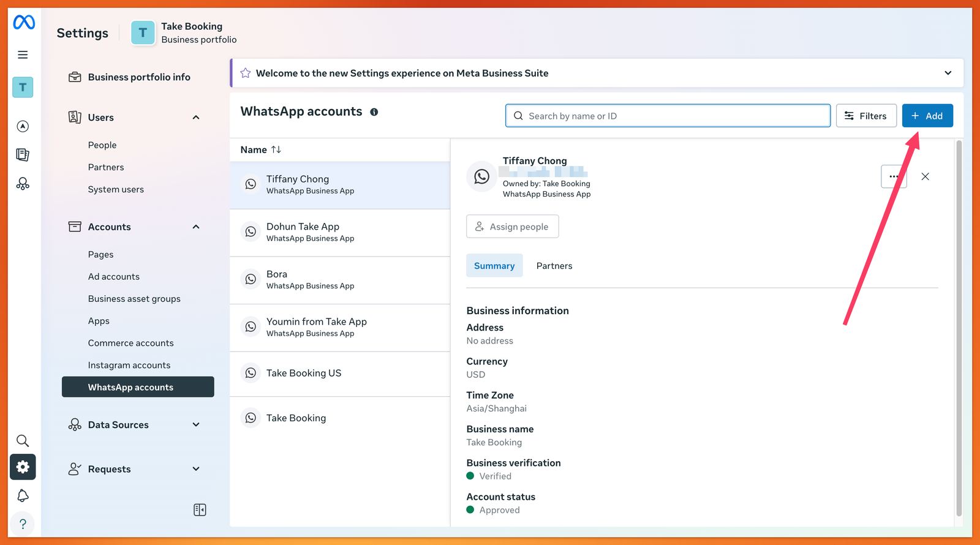Viewport: 980px width, 545px height.
Task: Open the settings gear in left rail
Action: (x=23, y=467)
